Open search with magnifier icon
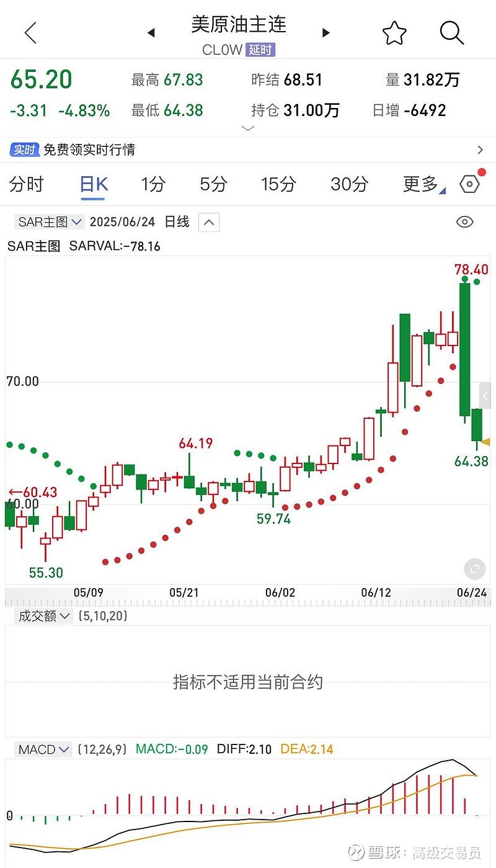The image size is (496, 868). pyautogui.click(x=452, y=33)
